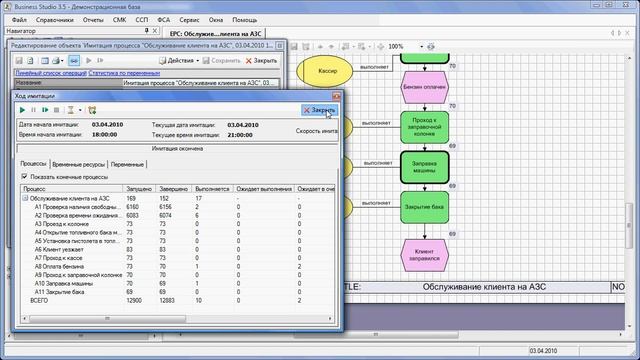
Task: Click the save icon in the object editing window toolbar
Action: 19,61
